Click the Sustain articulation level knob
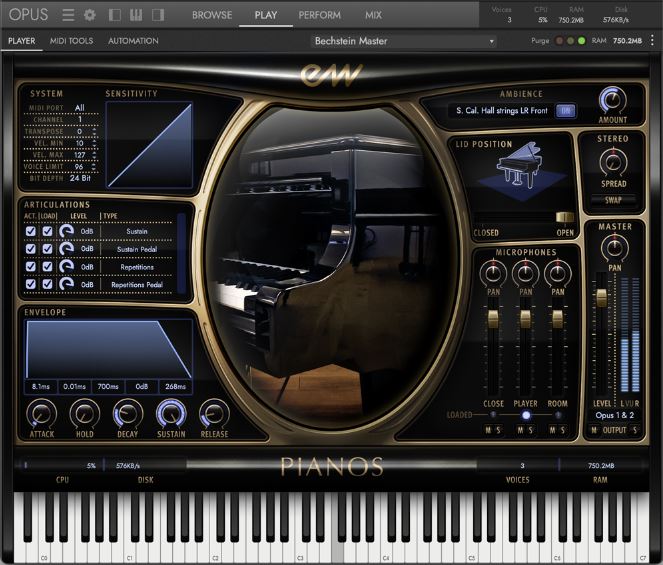 (66, 231)
